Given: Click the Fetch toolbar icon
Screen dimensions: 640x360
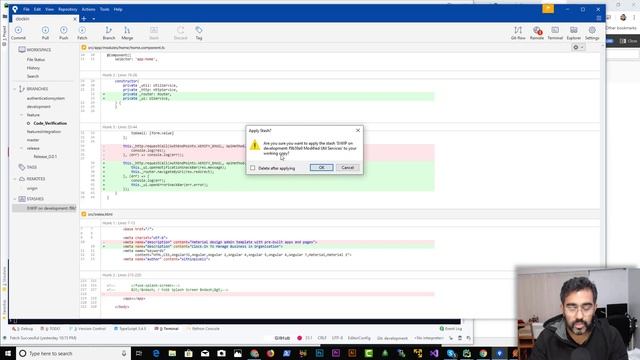Looking at the screenshot, I should click(x=82, y=33).
